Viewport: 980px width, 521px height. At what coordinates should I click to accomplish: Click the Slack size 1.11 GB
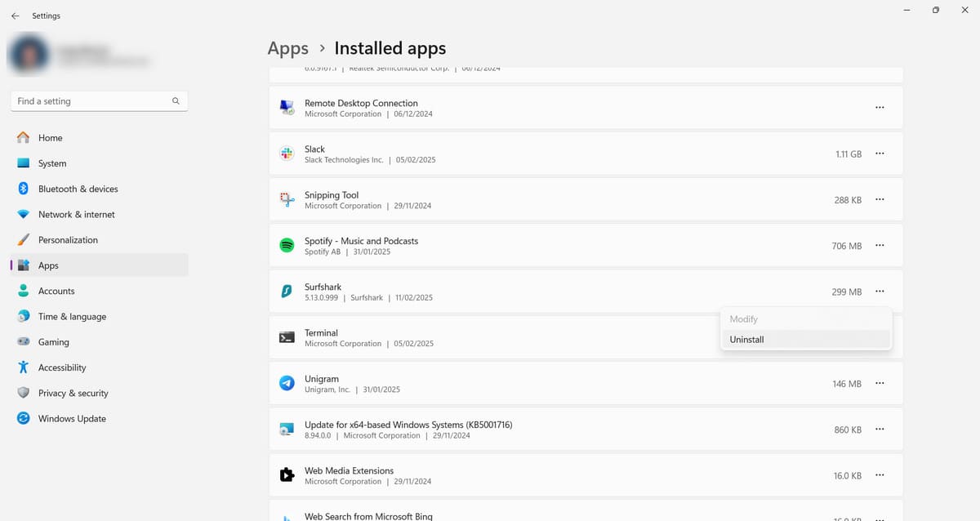coord(849,154)
